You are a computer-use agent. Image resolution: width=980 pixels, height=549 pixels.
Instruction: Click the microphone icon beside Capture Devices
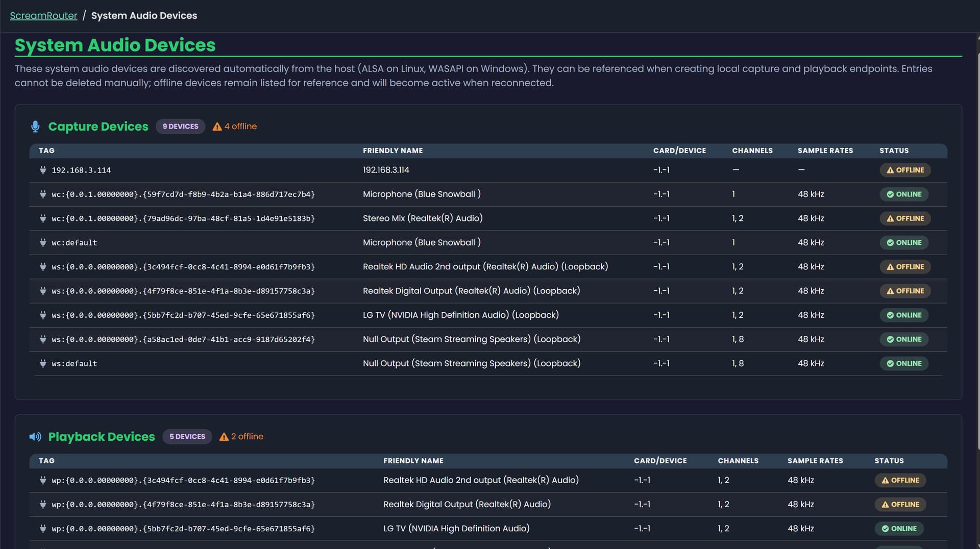pos(35,127)
